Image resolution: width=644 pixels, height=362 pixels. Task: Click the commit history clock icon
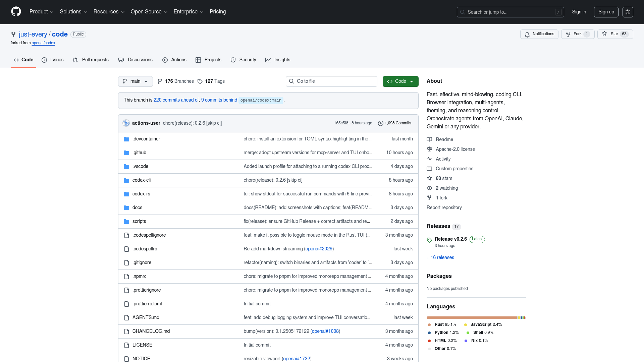pyautogui.click(x=381, y=123)
